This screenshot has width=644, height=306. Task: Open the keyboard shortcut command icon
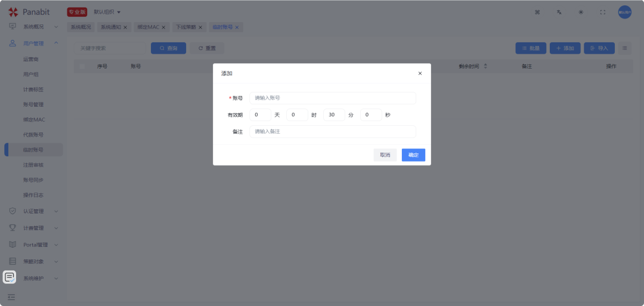(x=537, y=13)
